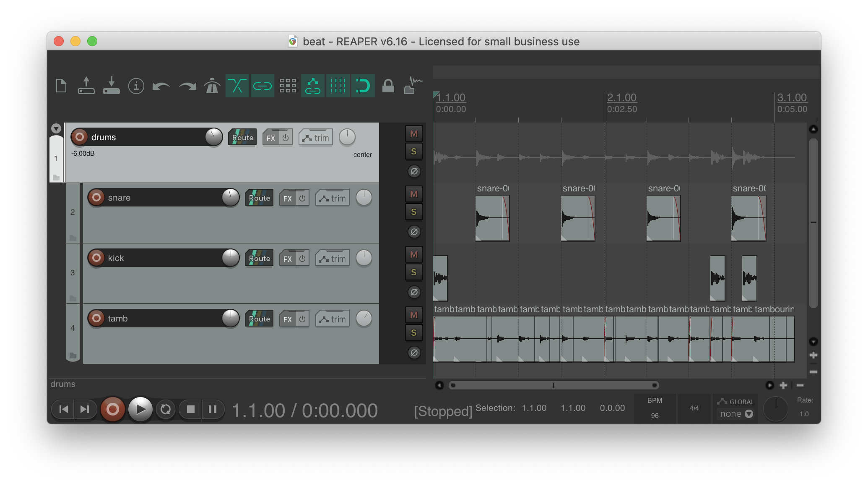The image size is (868, 486).
Task: Click the locking settings padlock icon
Action: (x=388, y=86)
